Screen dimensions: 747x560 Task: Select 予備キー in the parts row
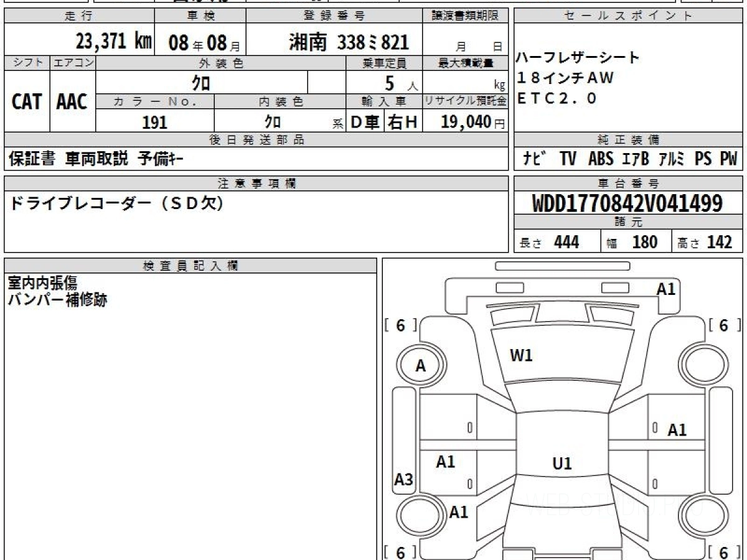(x=161, y=159)
